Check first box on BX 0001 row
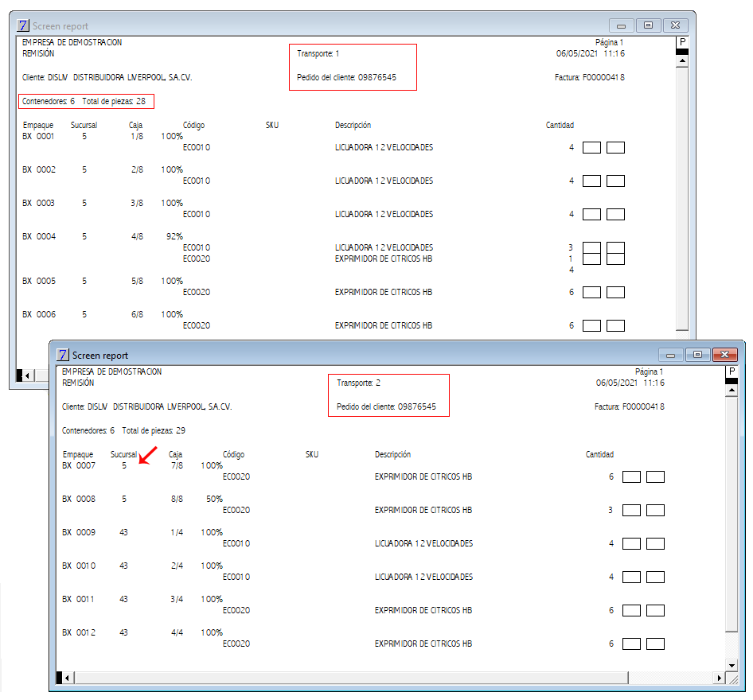 click(x=591, y=147)
